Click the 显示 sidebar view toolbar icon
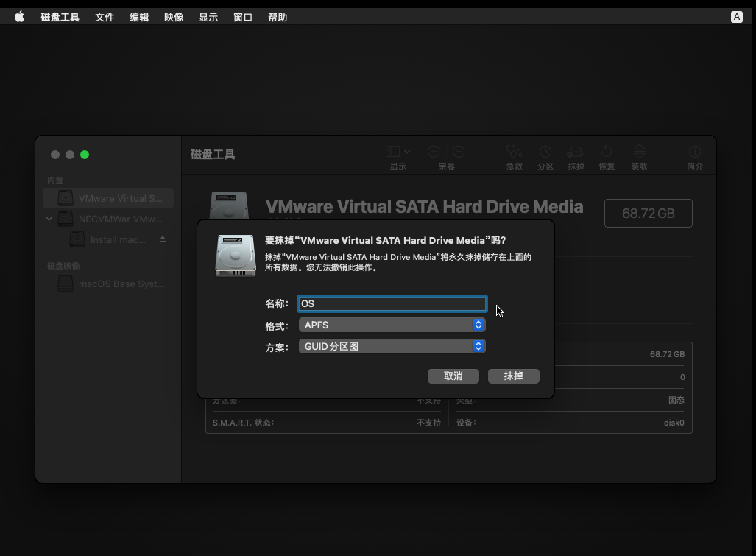 tap(392, 152)
